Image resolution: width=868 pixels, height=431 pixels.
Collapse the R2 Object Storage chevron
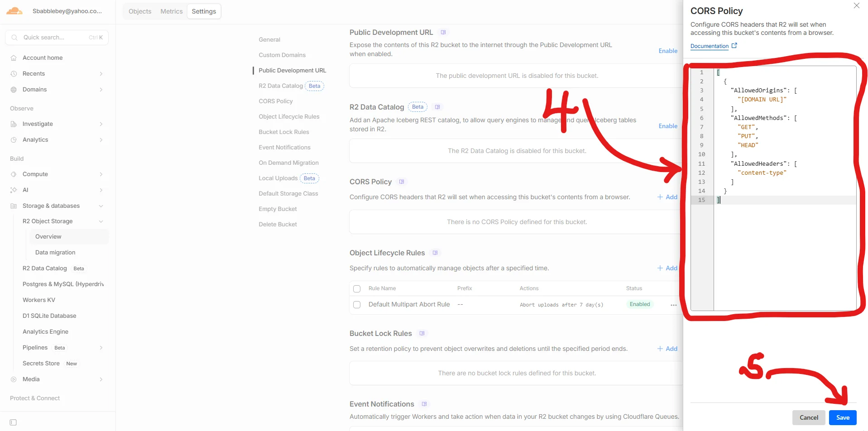[x=101, y=221]
